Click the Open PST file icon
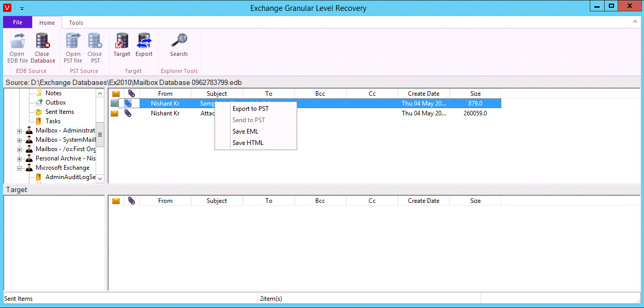The width and height of the screenshot is (644, 308). pos(73,41)
